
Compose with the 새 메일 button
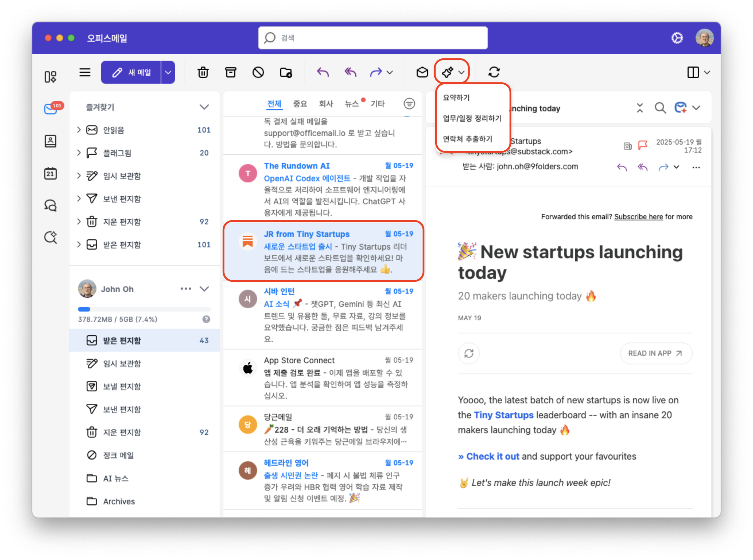(x=131, y=72)
